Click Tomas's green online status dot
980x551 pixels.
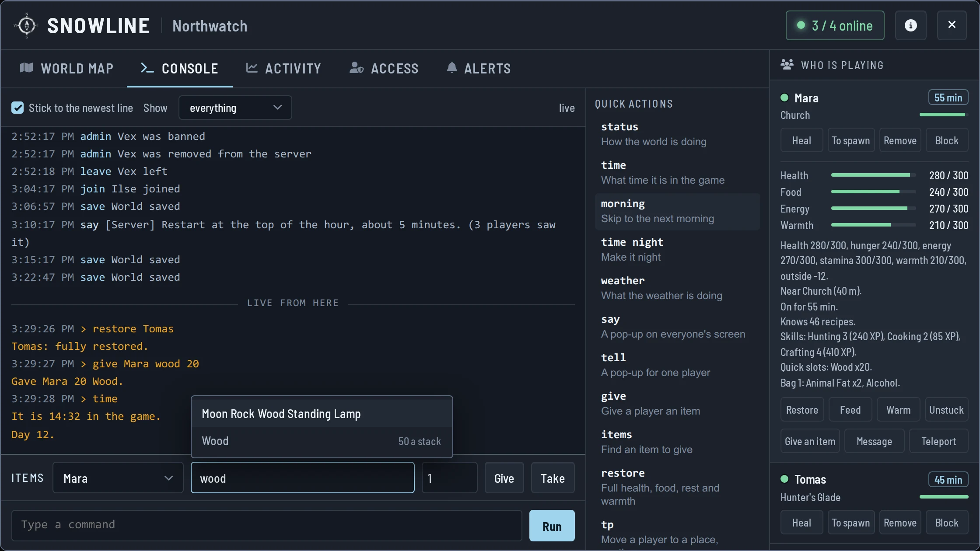(x=784, y=479)
